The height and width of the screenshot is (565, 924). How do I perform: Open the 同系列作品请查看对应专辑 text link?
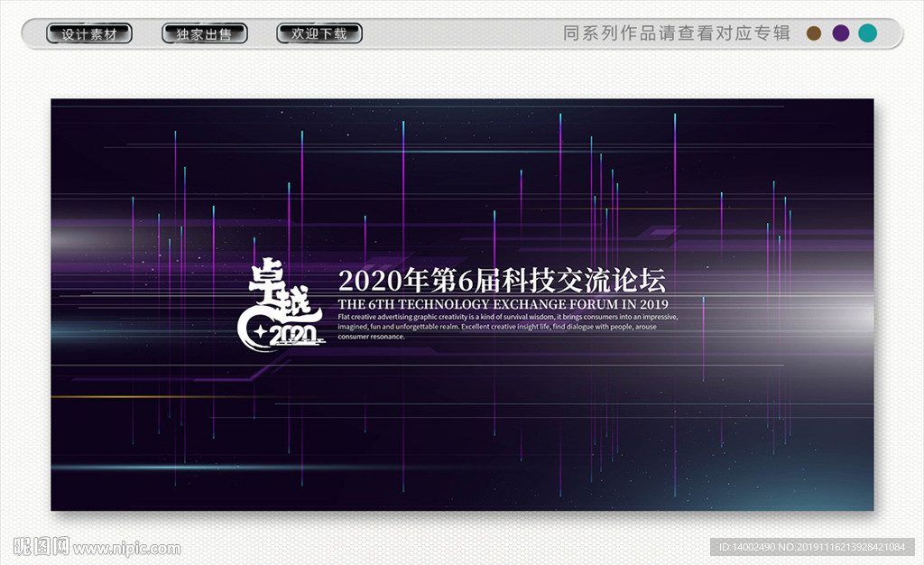tap(676, 33)
